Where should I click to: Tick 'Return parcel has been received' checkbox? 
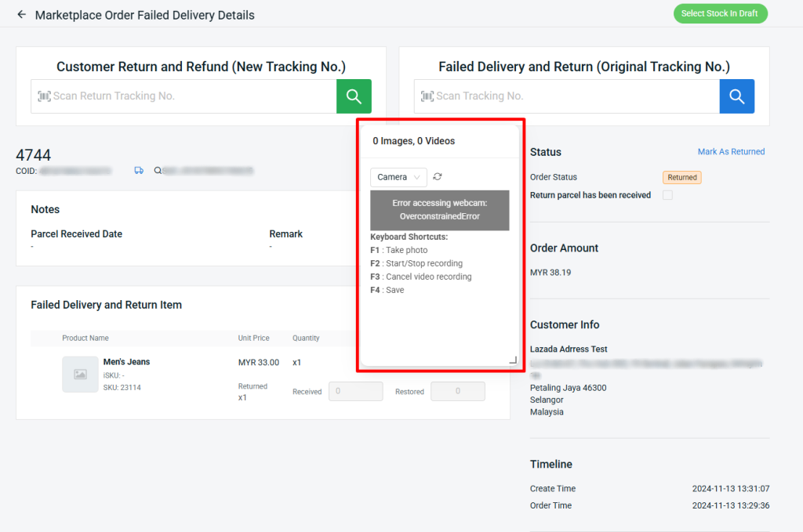pos(667,195)
